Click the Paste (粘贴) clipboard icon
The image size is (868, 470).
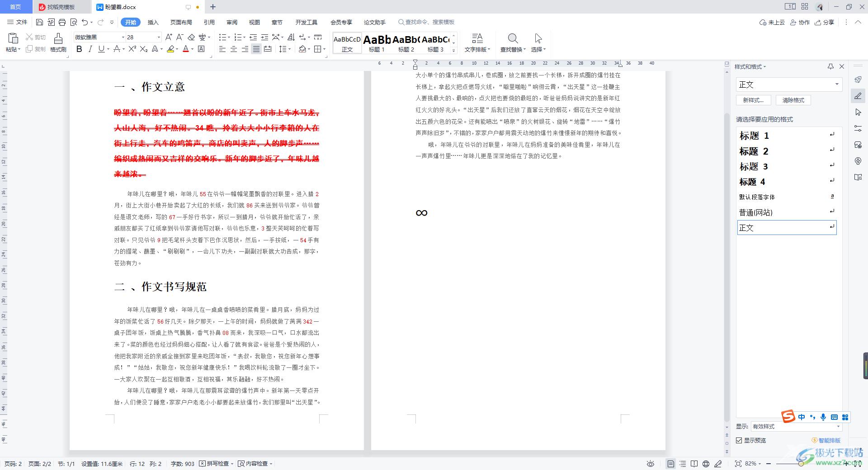(13, 38)
